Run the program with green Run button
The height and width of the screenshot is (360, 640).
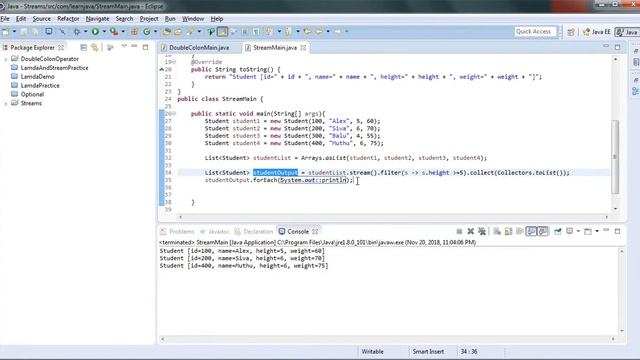95,31
